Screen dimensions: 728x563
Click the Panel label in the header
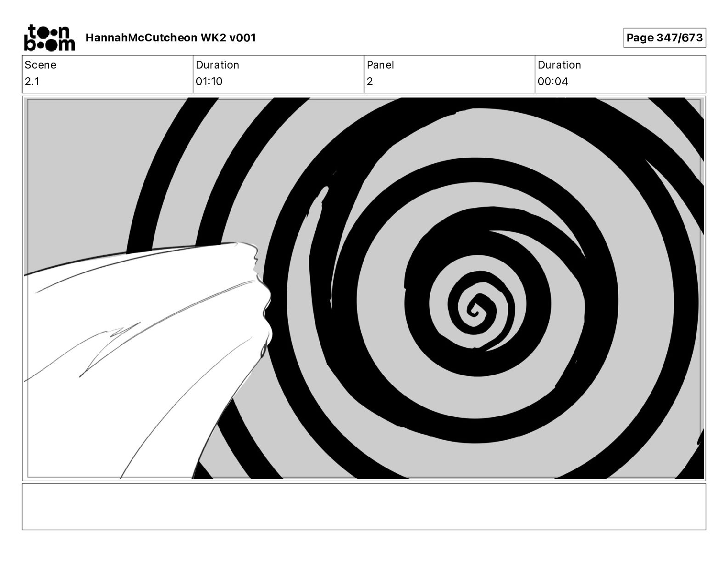[381, 65]
